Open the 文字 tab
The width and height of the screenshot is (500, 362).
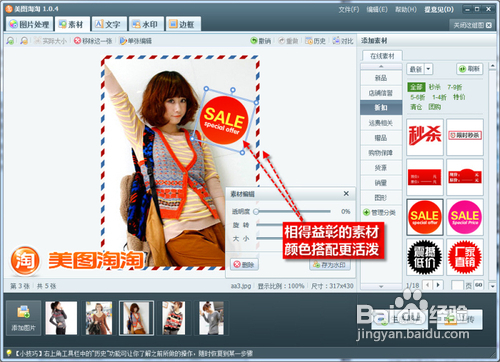pos(109,24)
